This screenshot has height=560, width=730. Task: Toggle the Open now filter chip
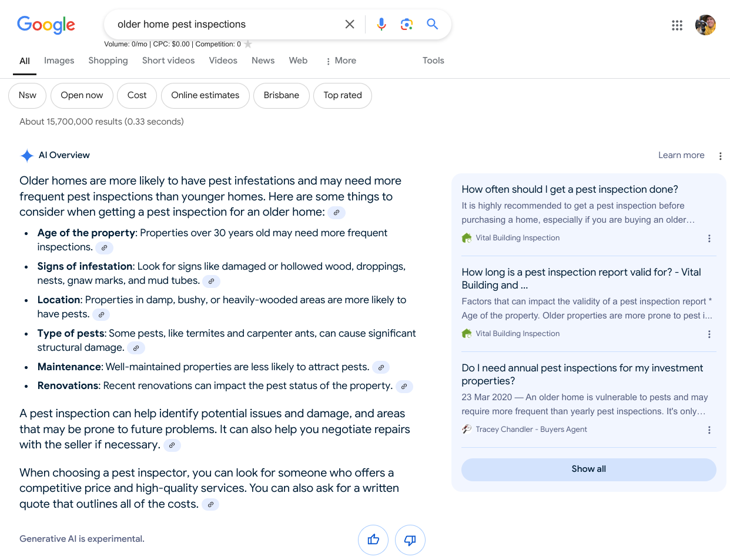(x=82, y=96)
